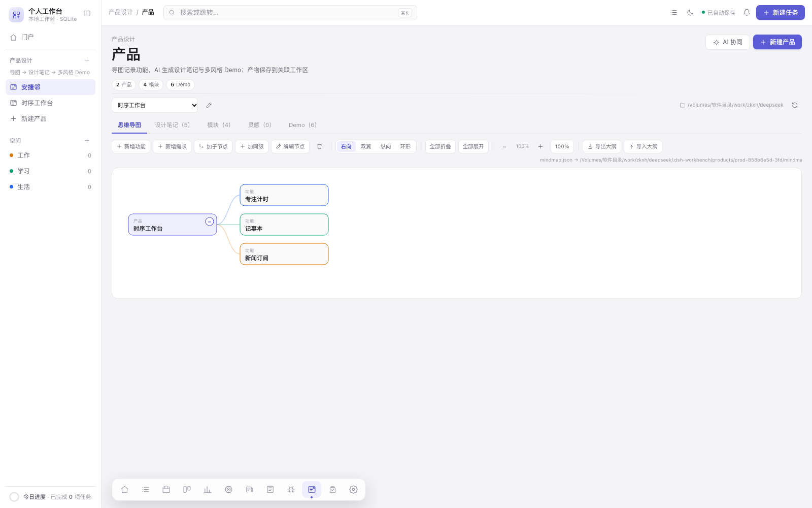The image size is (812, 508).
Task: Zoom out the mind map with minus
Action: 504,147
